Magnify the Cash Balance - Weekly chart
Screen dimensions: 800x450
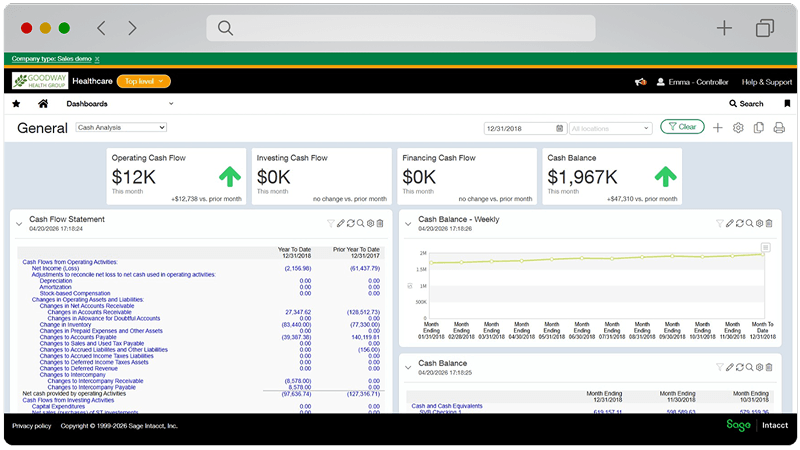click(x=749, y=223)
